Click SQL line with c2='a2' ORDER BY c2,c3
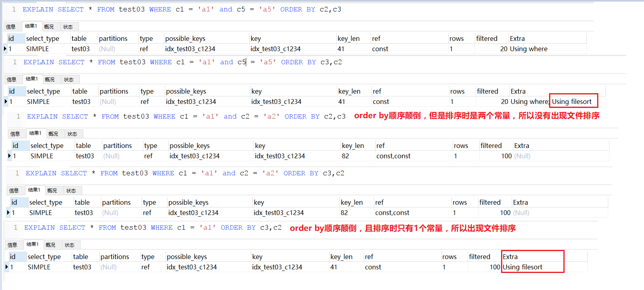 (x=186, y=117)
